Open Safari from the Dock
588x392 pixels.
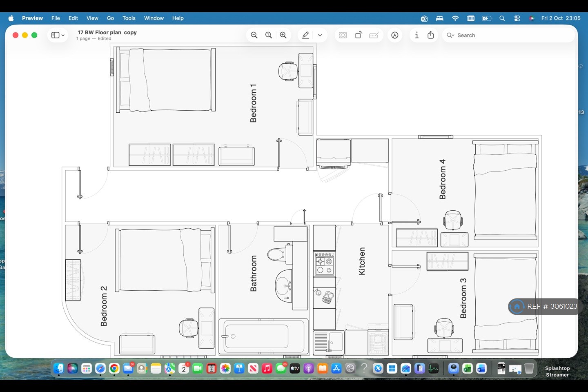point(100,368)
